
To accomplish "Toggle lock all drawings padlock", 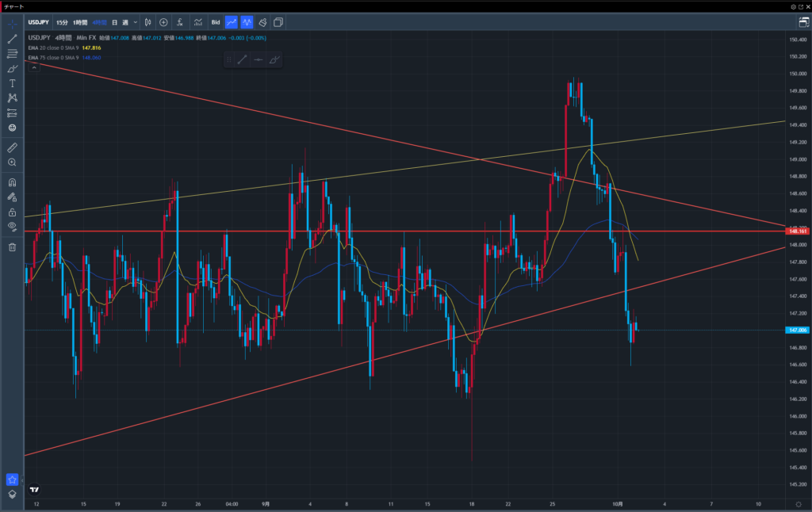I will coord(12,212).
